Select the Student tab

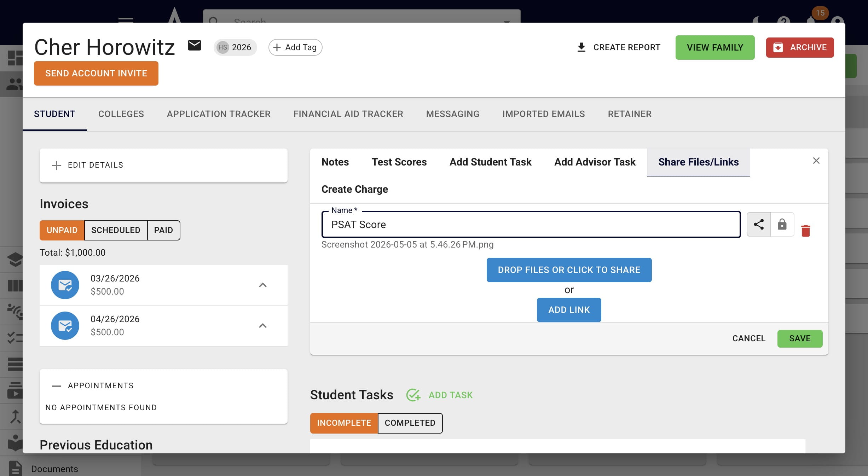(54, 114)
